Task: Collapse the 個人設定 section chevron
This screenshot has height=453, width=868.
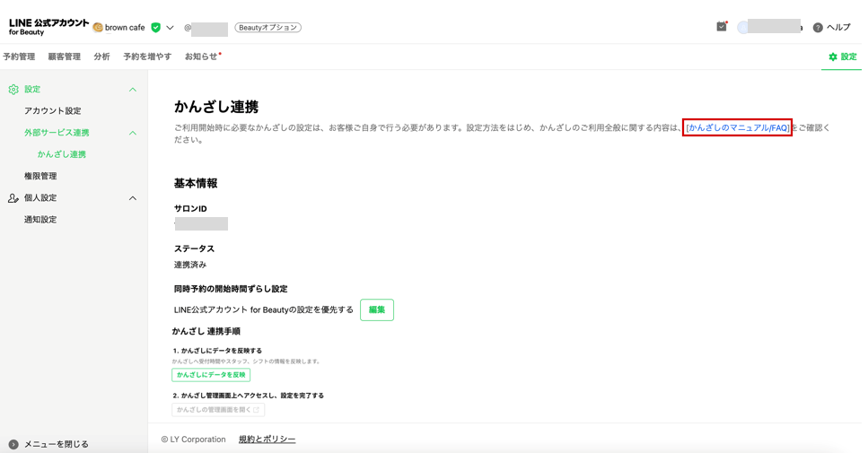Action: pos(133,198)
